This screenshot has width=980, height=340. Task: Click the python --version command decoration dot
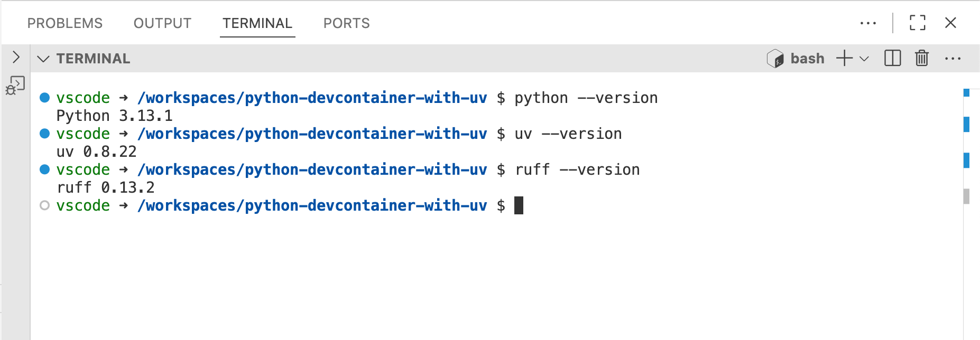[45, 98]
